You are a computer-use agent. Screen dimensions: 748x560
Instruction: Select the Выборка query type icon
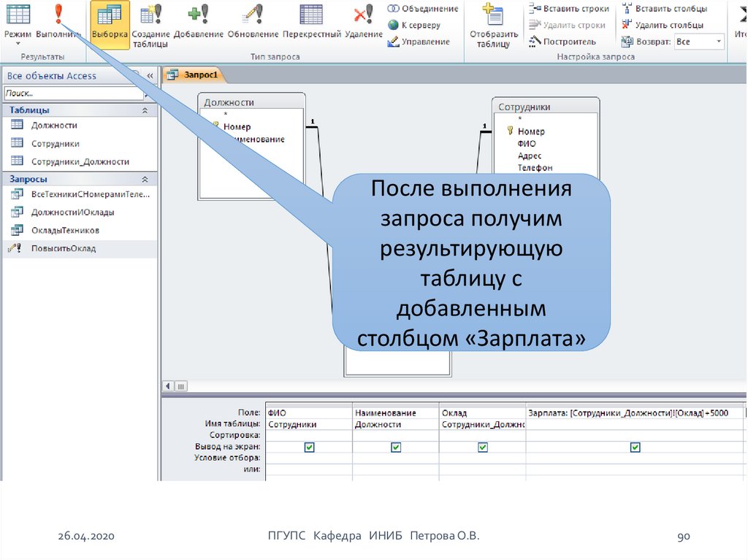tap(110, 16)
